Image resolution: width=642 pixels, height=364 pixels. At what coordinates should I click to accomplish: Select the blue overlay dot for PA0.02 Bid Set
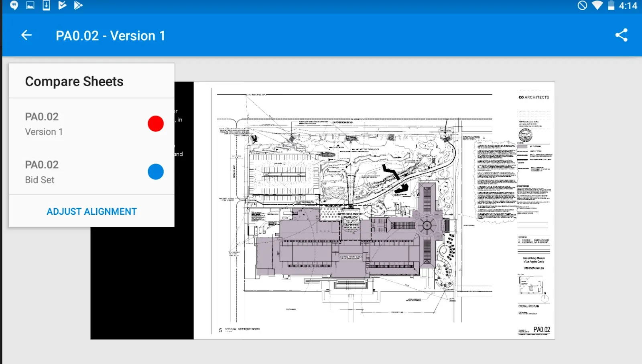click(155, 171)
